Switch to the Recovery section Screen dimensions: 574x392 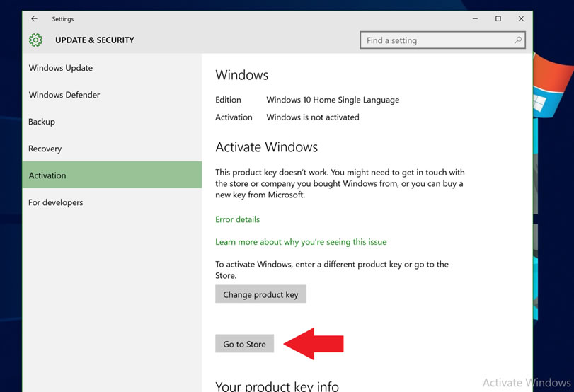point(112,149)
